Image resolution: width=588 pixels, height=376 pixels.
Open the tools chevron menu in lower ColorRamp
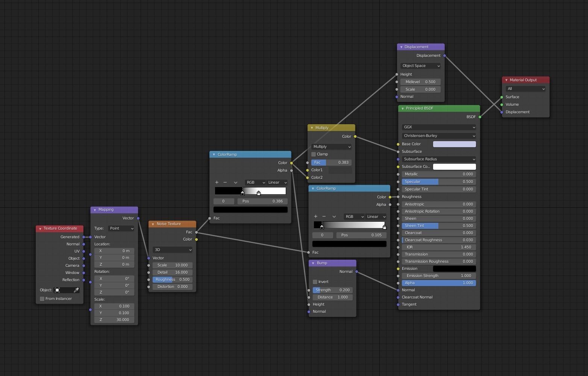pyautogui.click(x=334, y=216)
